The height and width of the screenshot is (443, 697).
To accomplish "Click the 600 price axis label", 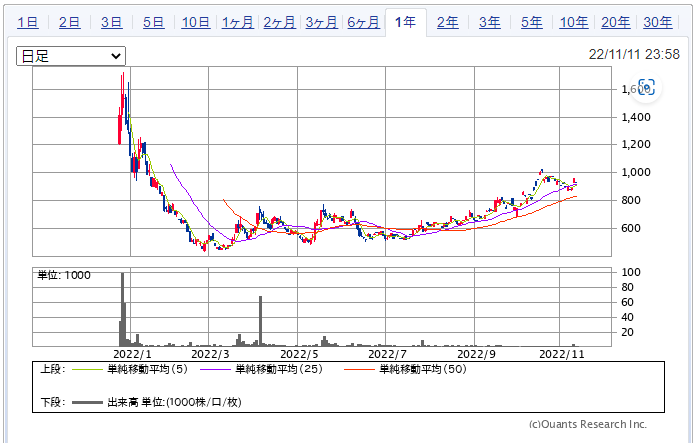I will 631,228.
